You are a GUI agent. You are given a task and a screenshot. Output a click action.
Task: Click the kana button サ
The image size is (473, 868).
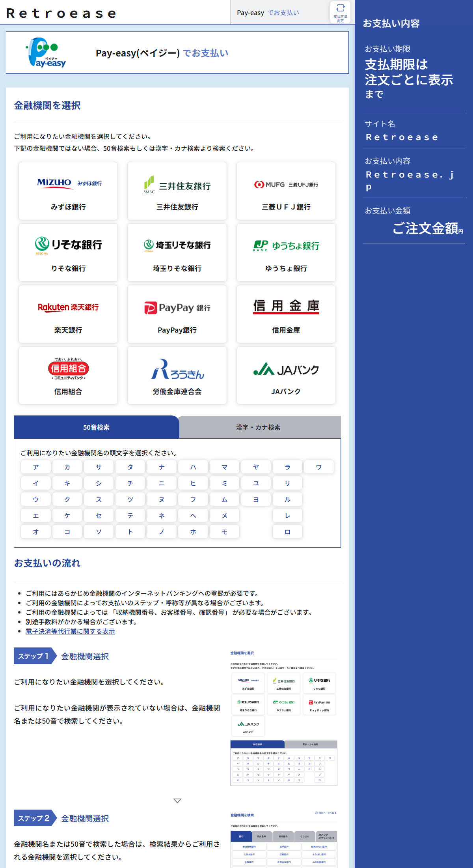[99, 467]
